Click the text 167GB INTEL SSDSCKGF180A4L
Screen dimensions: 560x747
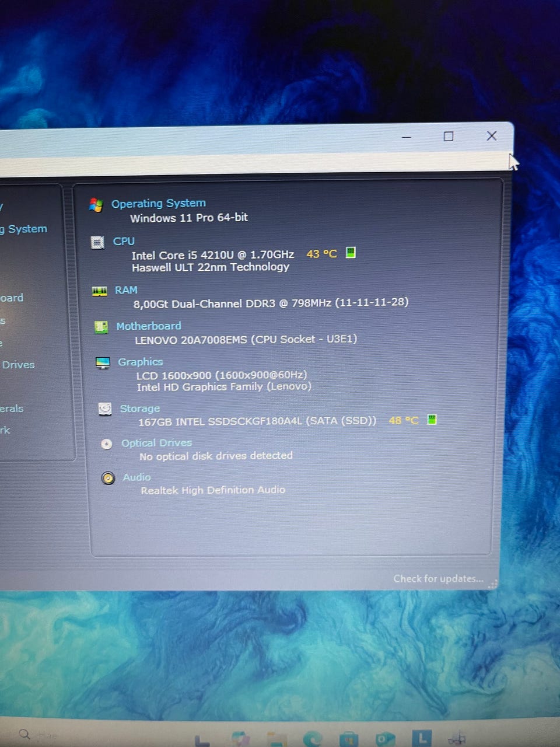[220, 421]
